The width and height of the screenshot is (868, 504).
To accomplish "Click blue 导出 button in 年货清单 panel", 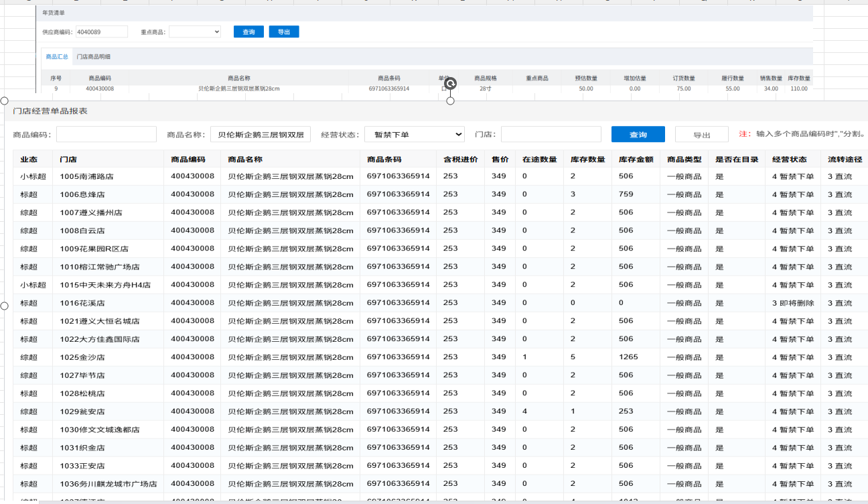I will 284,32.
